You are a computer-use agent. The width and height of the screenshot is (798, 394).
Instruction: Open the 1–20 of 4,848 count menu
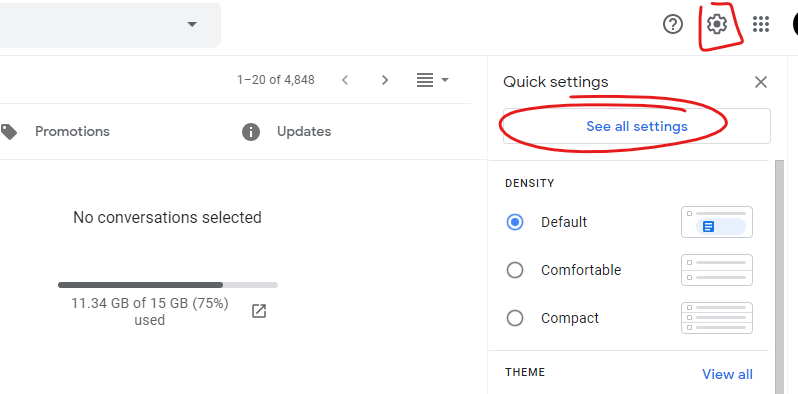[276, 80]
